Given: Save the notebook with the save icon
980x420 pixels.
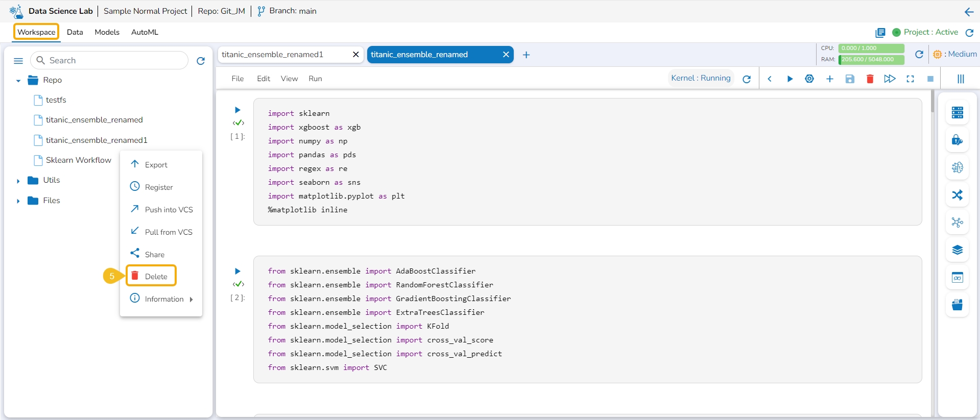Looking at the screenshot, I should (850, 79).
